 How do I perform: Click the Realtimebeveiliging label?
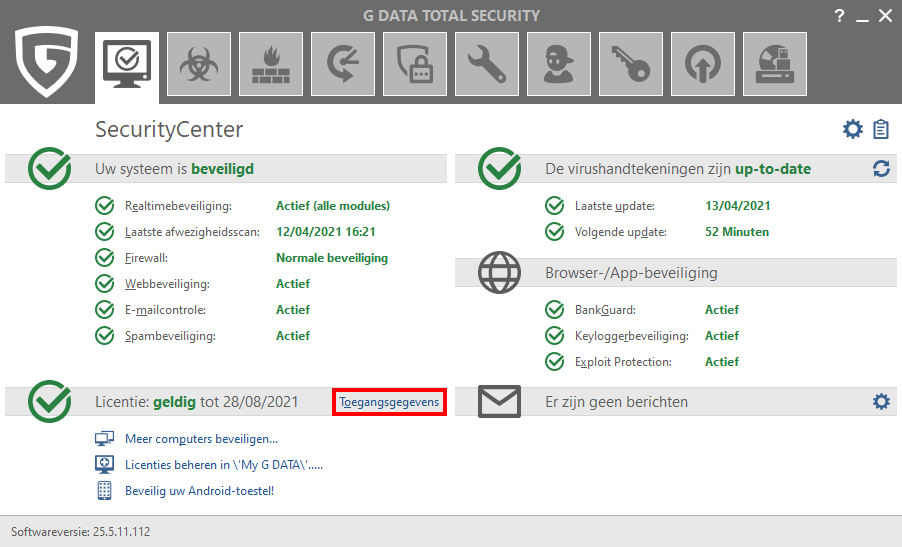(178, 206)
